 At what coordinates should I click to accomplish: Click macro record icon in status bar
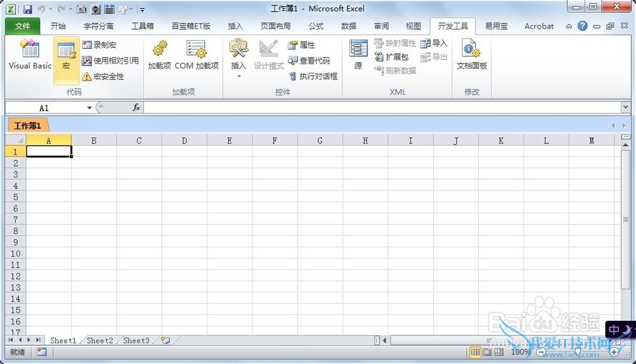(x=41, y=352)
